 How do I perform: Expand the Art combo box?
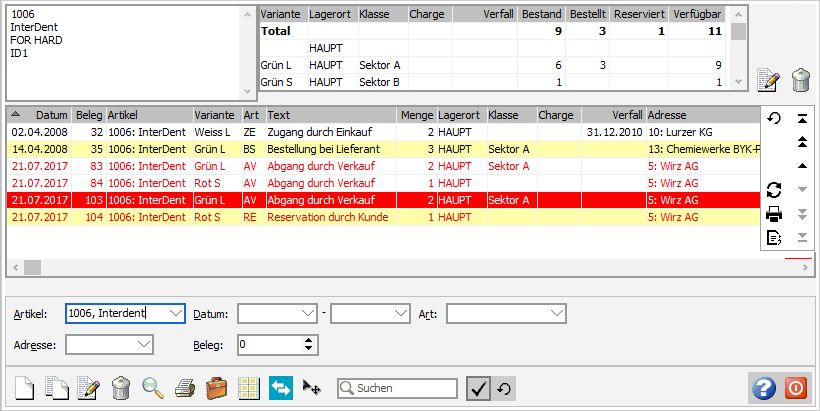pyautogui.click(x=557, y=314)
